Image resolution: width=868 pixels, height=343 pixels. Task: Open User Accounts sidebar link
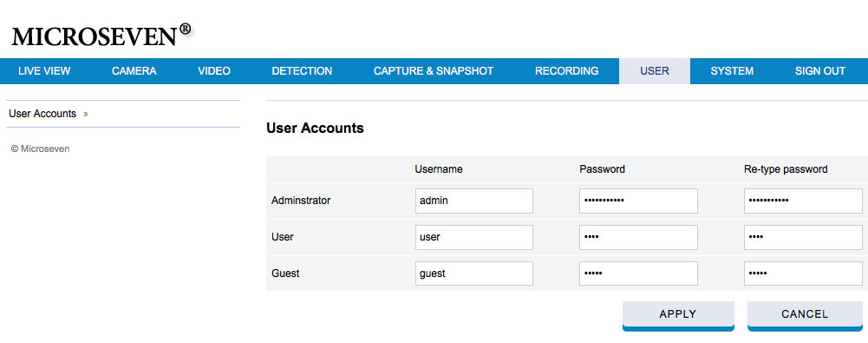pos(42,114)
